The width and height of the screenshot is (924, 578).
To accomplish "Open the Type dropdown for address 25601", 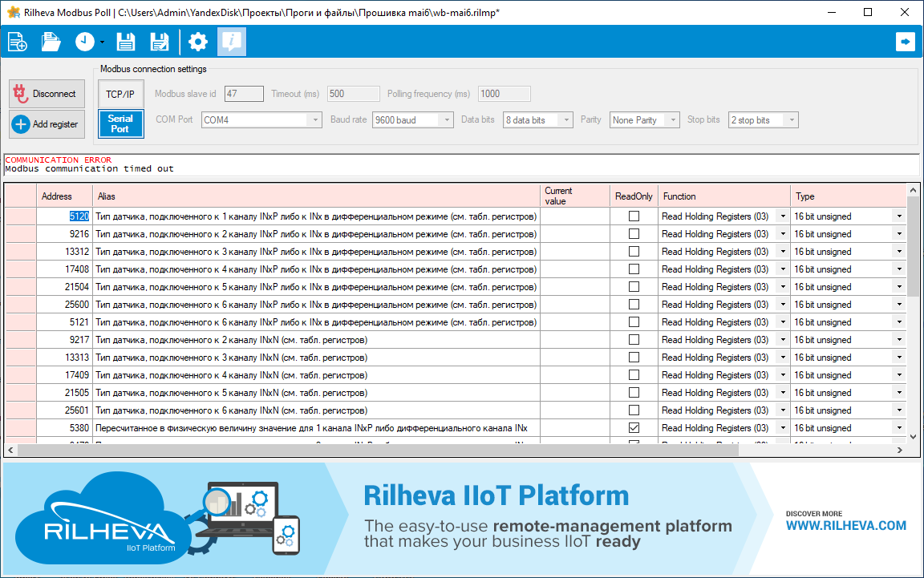I will pyautogui.click(x=898, y=410).
